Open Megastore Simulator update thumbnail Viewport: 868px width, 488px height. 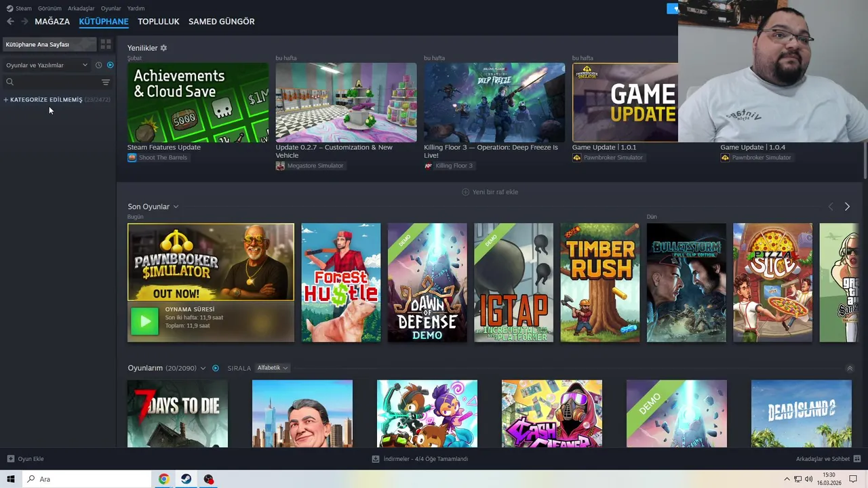(347, 102)
